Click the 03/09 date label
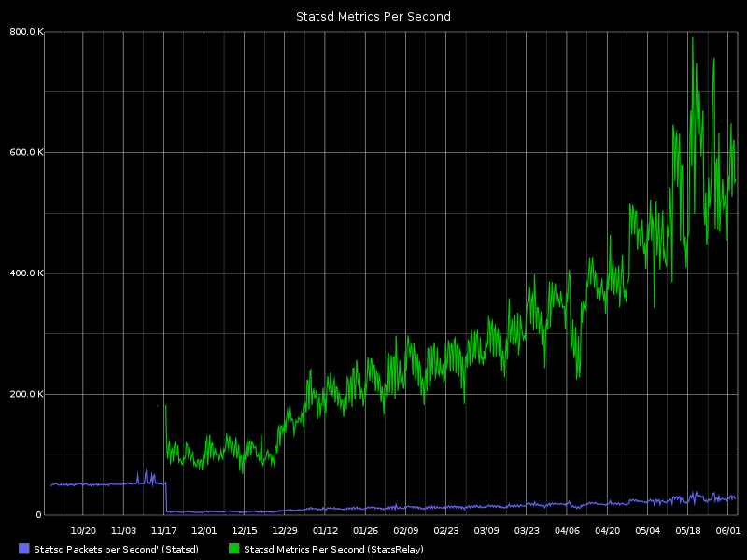Viewport: 747px width, 560px height. 486,530
